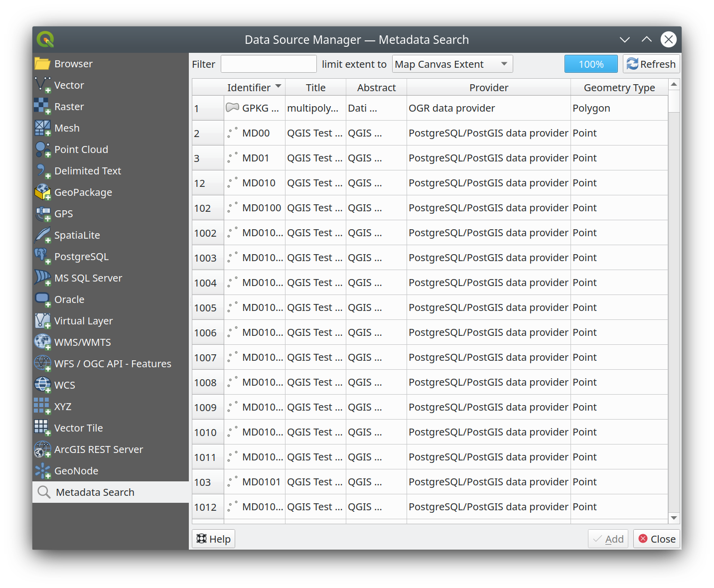Open the PostgreSQL connection icon
The image size is (714, 588).
(x=43, y=256)
